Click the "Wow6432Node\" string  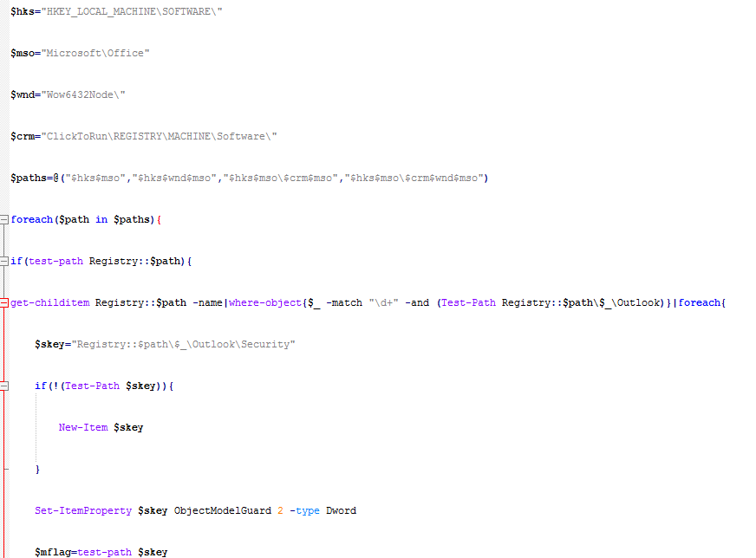click(x=83, y=94)
